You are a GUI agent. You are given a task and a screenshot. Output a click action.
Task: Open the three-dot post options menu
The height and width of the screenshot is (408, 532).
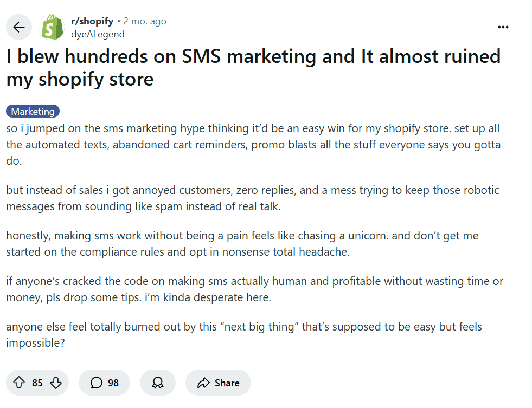(x=503, y=27)
